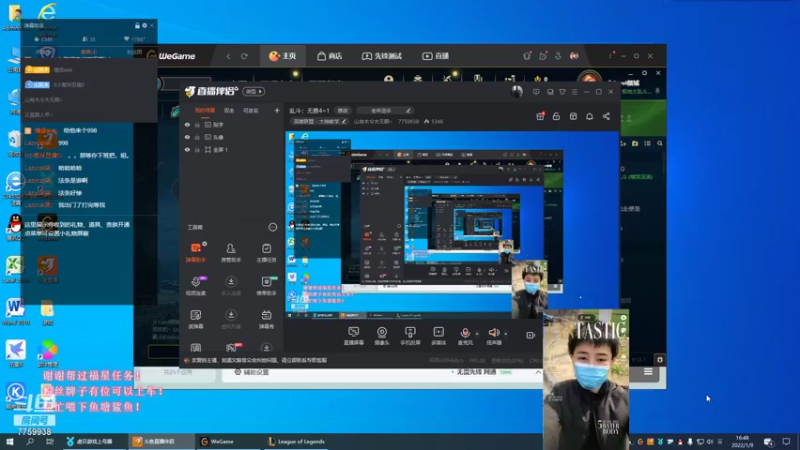
Task: Open the 先锋测试 tab in WeGame
Action: [382, 56]
